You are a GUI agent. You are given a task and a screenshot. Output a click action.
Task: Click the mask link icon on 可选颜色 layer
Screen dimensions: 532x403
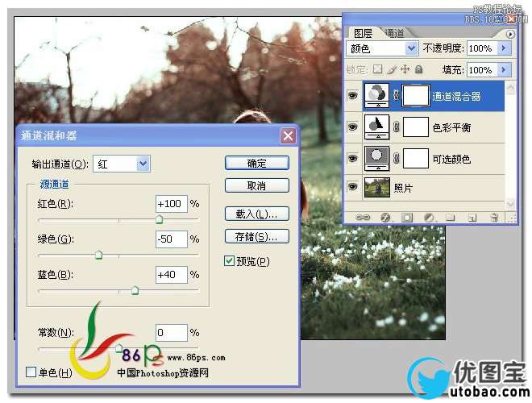pos(396,158)
